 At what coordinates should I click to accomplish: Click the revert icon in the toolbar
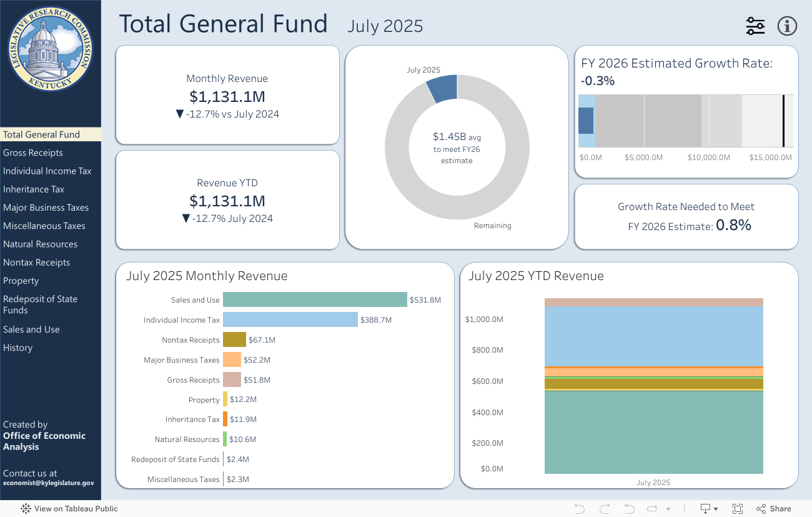(x=629, y=509)
